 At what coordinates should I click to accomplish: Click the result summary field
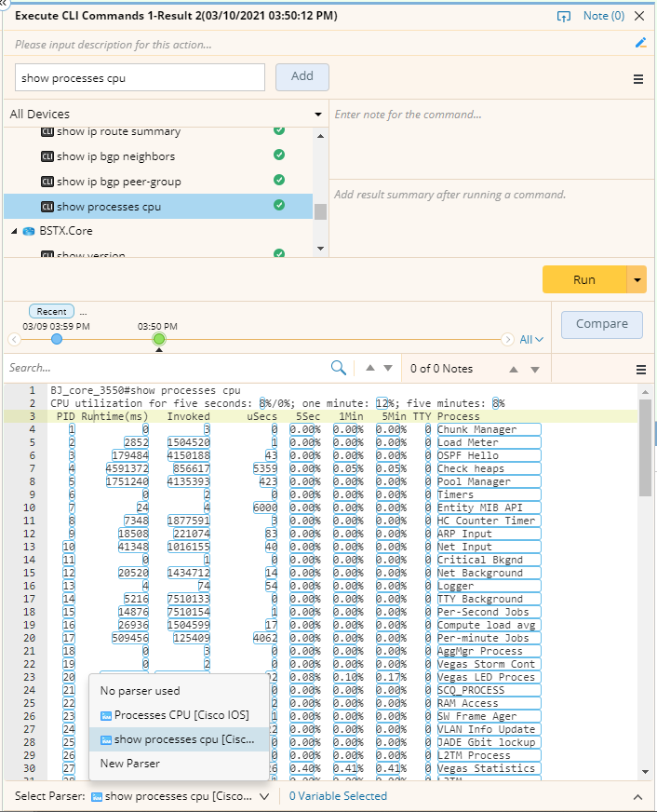[491, 218]
